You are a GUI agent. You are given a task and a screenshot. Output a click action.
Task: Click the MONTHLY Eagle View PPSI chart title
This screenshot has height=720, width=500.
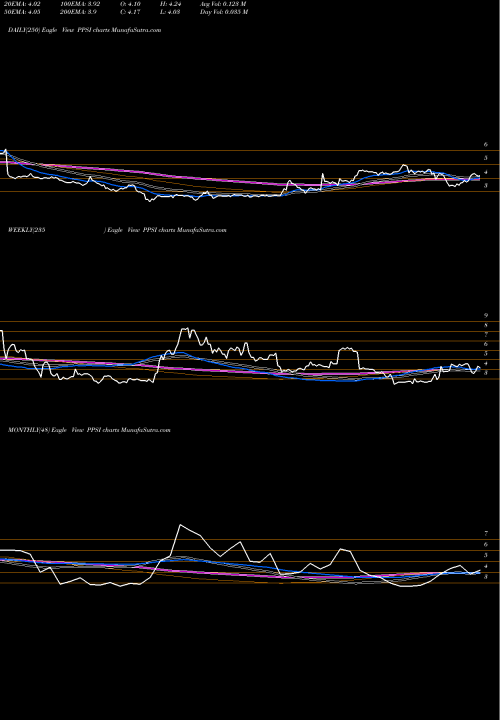point(89,430)
